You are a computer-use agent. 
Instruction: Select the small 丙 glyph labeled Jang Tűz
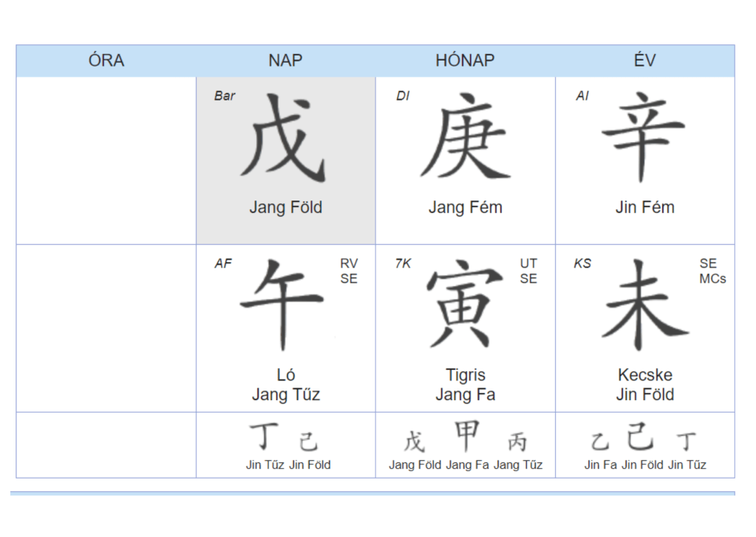click(517, 442)
